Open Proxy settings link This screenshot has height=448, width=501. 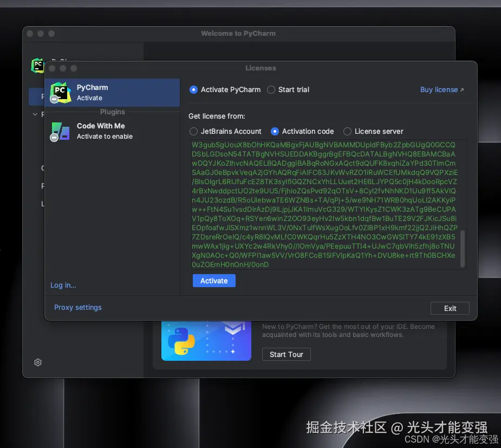point(77,307)
